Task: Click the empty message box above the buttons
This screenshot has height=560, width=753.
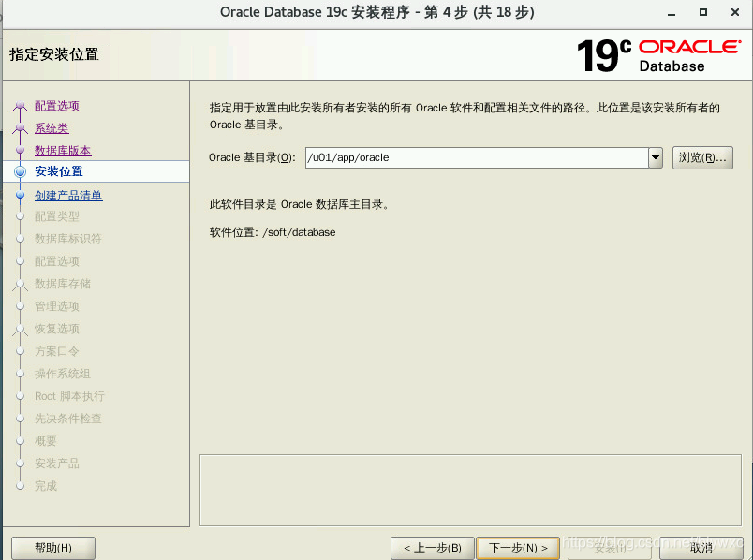Action: click(x=470, y=491)
